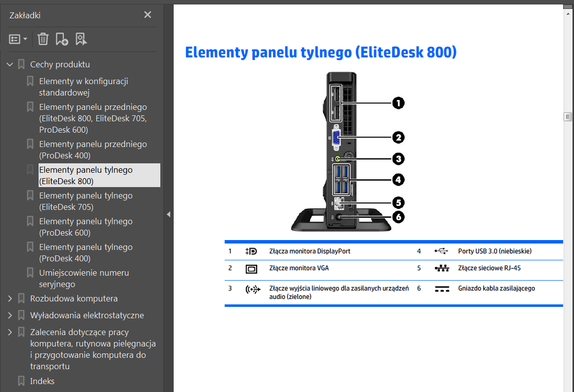574x392 pixels.
Task: Click text Złącze monitora VGA
Action: pos(299,268)
